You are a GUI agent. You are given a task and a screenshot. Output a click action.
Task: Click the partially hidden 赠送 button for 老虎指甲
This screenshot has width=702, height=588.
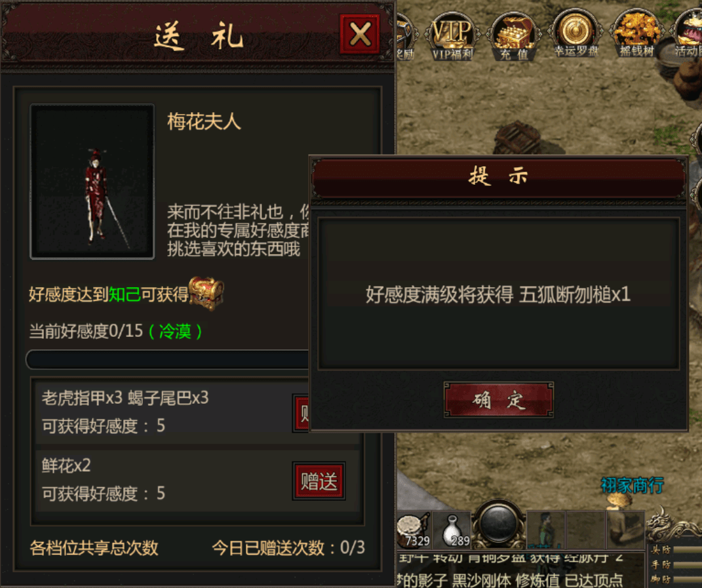coord(301,414)
